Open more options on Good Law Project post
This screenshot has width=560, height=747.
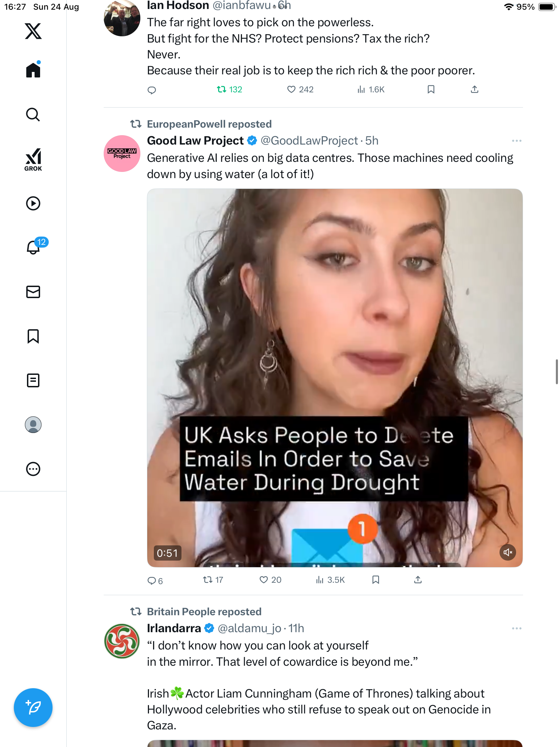(516, 141)
